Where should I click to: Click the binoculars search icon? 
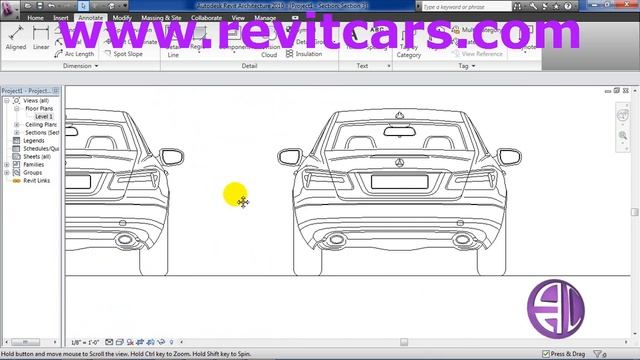[x=518, y=6]
